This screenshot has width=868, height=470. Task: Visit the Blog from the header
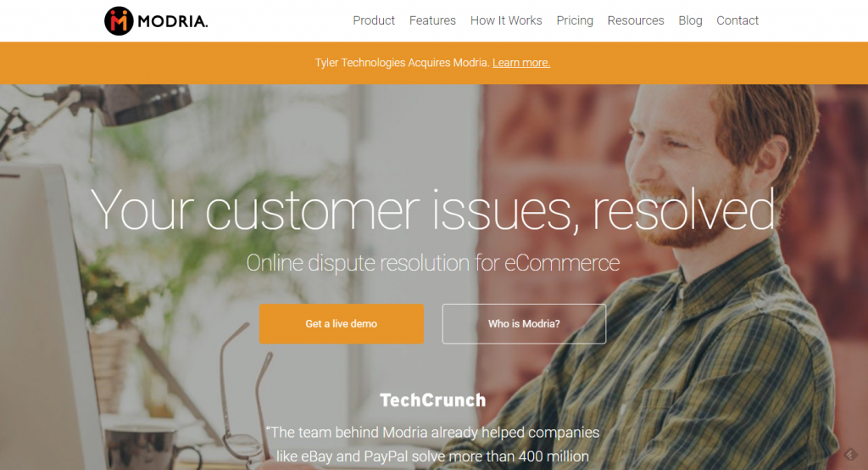[x=690, y=20]
